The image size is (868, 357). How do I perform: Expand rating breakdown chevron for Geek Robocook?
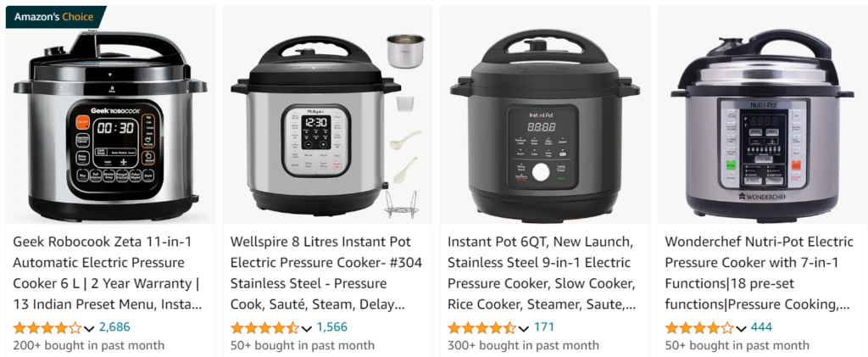pyautogui.click(x=89, y=329)
